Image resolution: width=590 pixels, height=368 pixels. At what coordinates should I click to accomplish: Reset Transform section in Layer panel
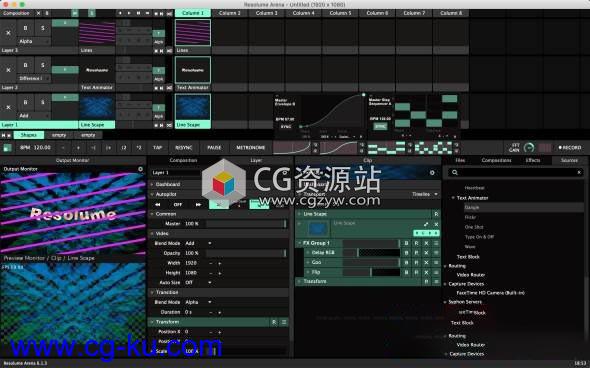[274, 322]
